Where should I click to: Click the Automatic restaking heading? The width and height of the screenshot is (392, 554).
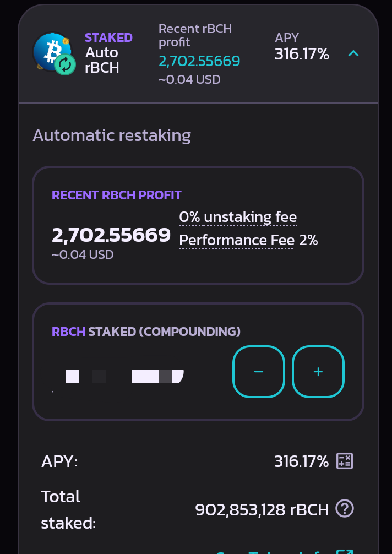click(112, 135)
